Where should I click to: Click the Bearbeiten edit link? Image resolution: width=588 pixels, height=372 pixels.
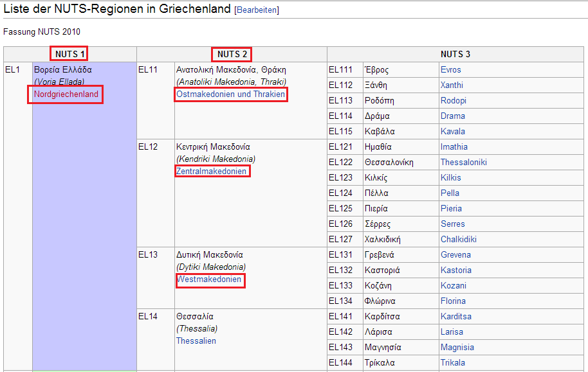(257, 10)
